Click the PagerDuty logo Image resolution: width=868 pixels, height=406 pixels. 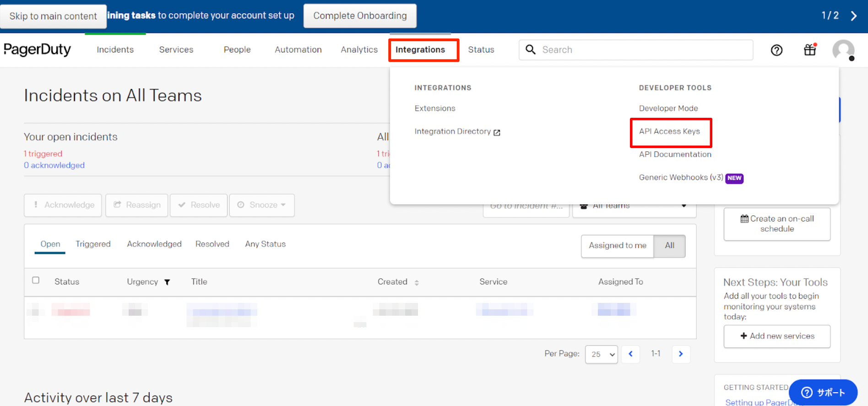click(37, 49)
